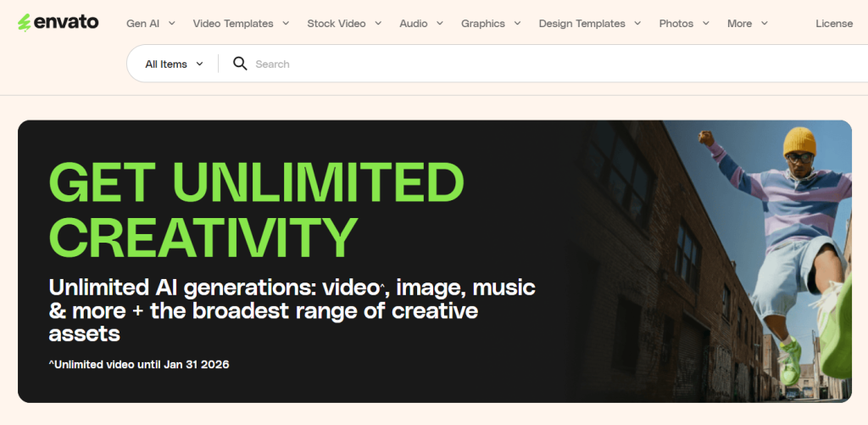Open the Photos menu
Screen dimensions: 868x425
[676, 23]
